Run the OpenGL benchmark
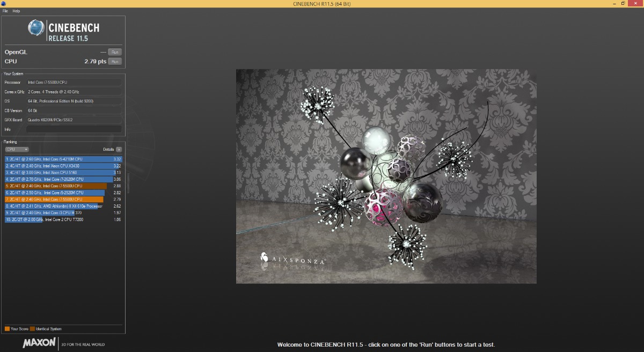Screen dimensions: 644x352 click(x=115, y=52)
